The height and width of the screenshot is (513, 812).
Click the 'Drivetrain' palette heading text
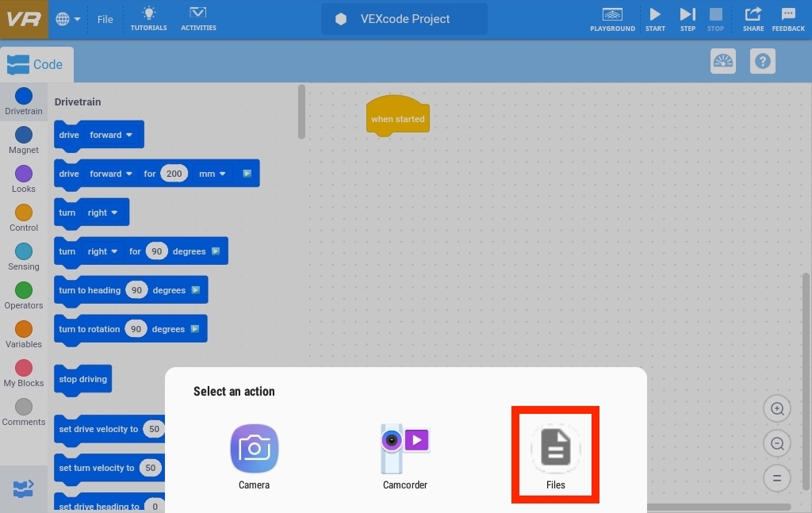tap(78, 102)
